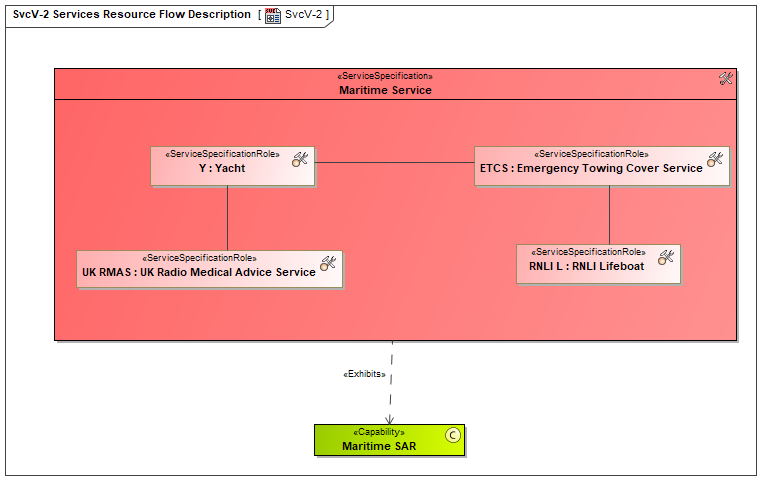This screenshot has height=480, width=761.
Task: Click the «Exhibits» label on dashed arrow
Action: pos(364,374)
